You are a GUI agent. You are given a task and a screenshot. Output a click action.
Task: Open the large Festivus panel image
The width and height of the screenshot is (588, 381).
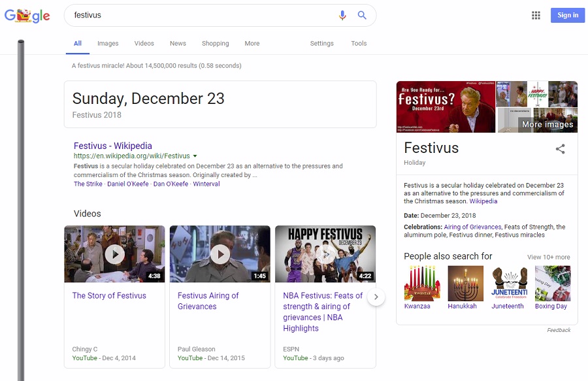pyautogui.click(x=446, y=107)
